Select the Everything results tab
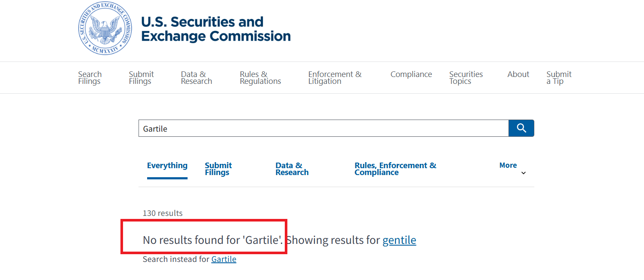644x280 pixels. [x=167, y=166]
